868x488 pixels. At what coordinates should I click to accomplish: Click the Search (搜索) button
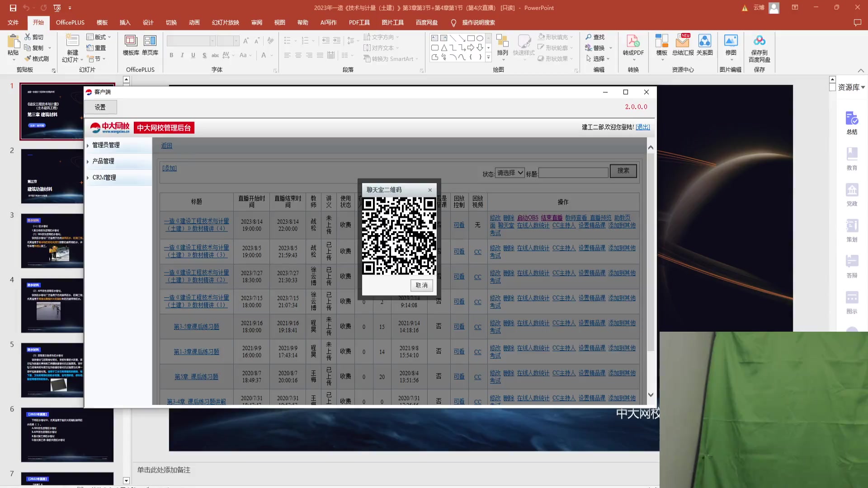[623, 171]
